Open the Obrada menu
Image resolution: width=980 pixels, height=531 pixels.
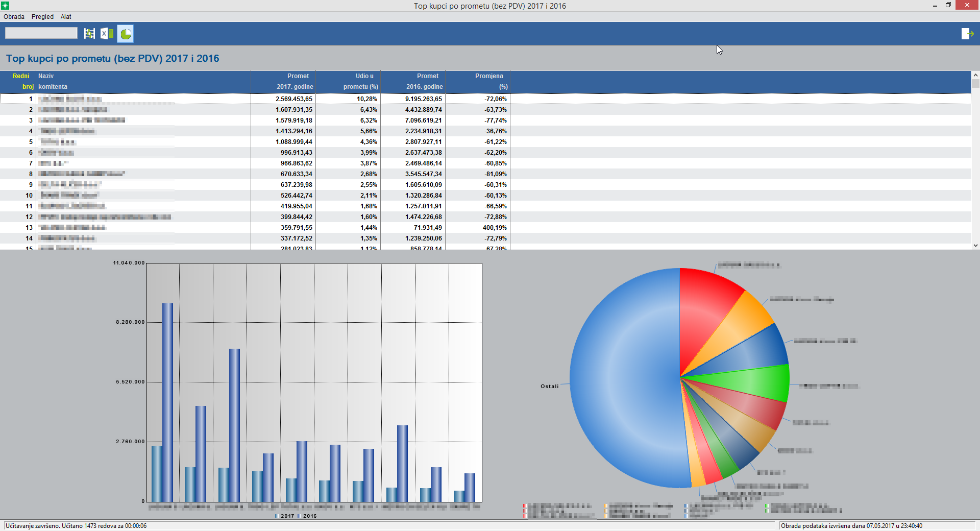pyautogui.click(x=14, y=17)
